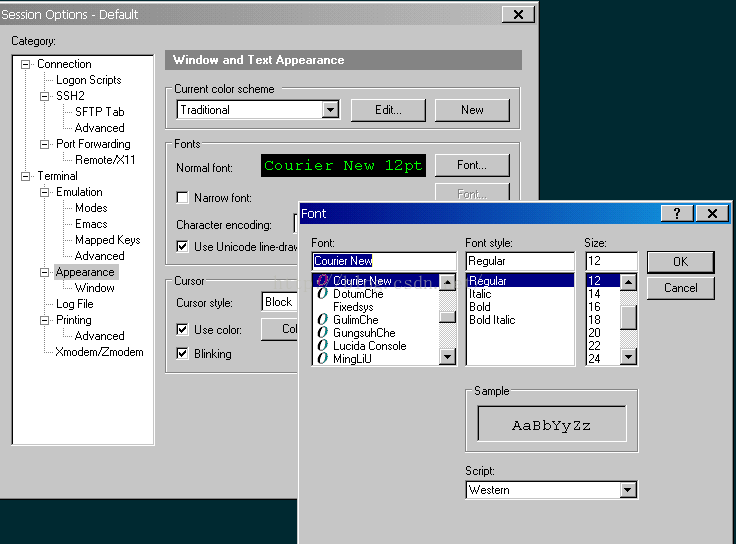Choose Italic font style
Viewport: 736px width, 544px height.
pyautogui.click(x=480, y=294)
